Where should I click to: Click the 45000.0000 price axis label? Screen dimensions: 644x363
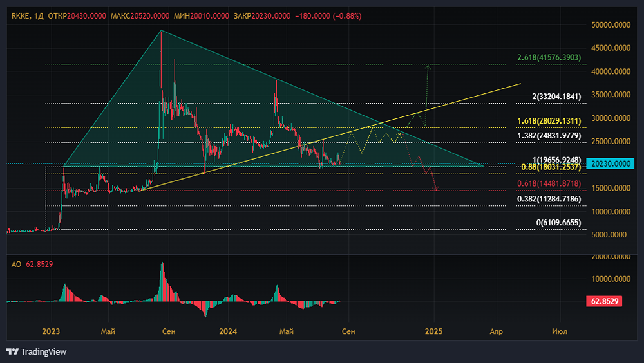(x=611, y=48)
